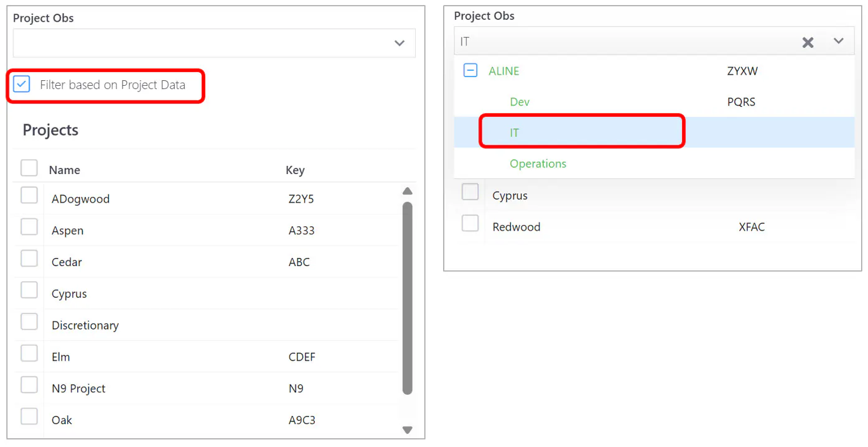The image size is (868, 447).
Task: Click the scroll-up arrow of Projects list
Action: click(x=408, y=191)
